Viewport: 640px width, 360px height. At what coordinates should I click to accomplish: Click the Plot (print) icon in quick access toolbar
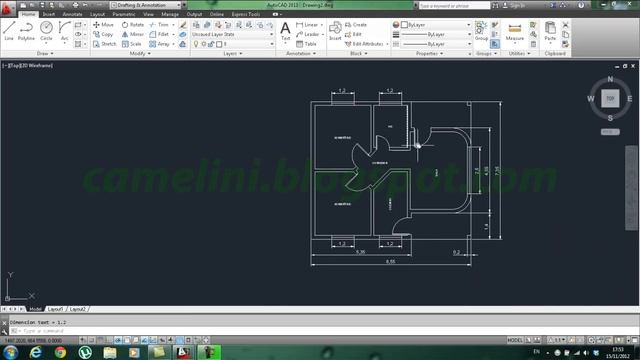[75, 5]
